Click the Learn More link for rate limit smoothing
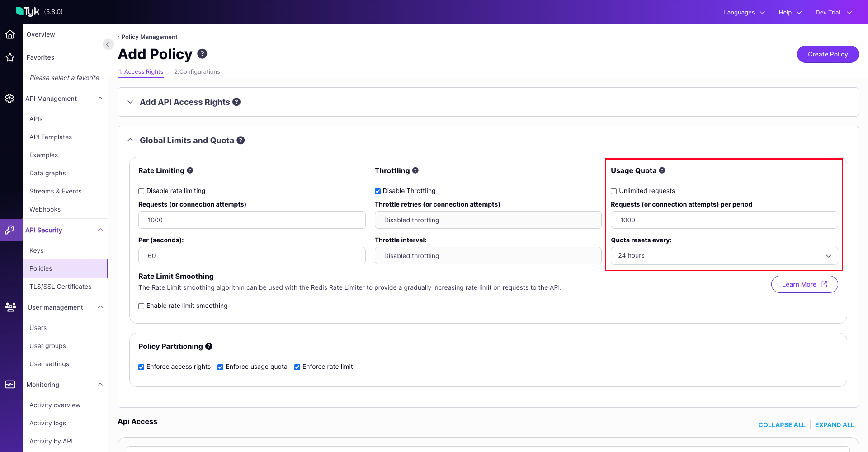Screen dimensions: 868x452 (804, 284)
